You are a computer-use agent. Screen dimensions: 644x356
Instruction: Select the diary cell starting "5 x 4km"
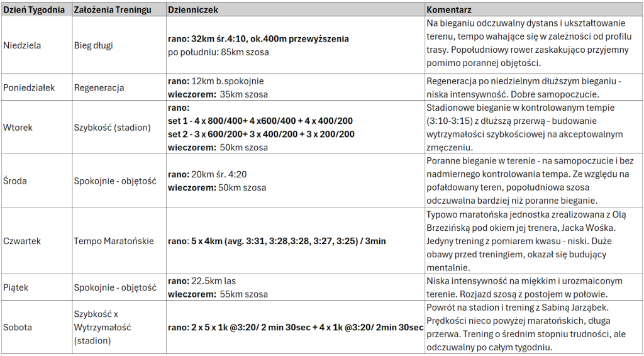tap(277, 241)
